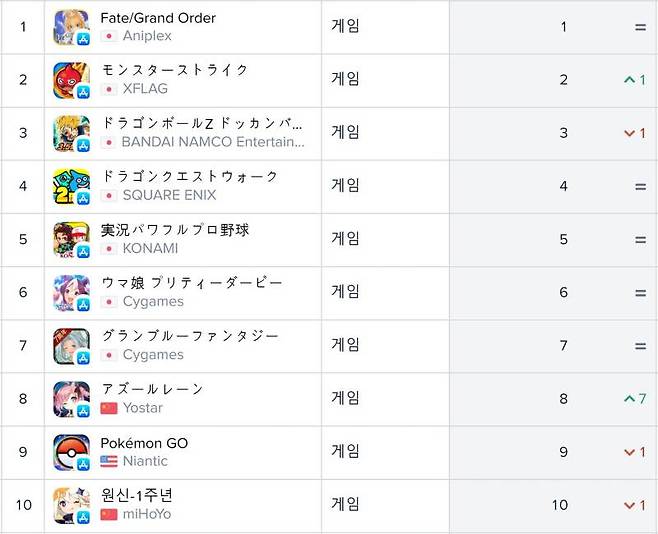
Task: Select the rank 10 row number cell
Action: click(23, 505)
